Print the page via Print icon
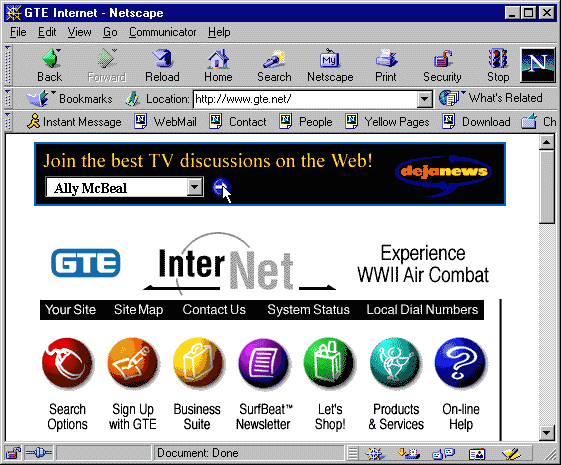The height and width of the screenshot is (465, 561). click(386, 59)
